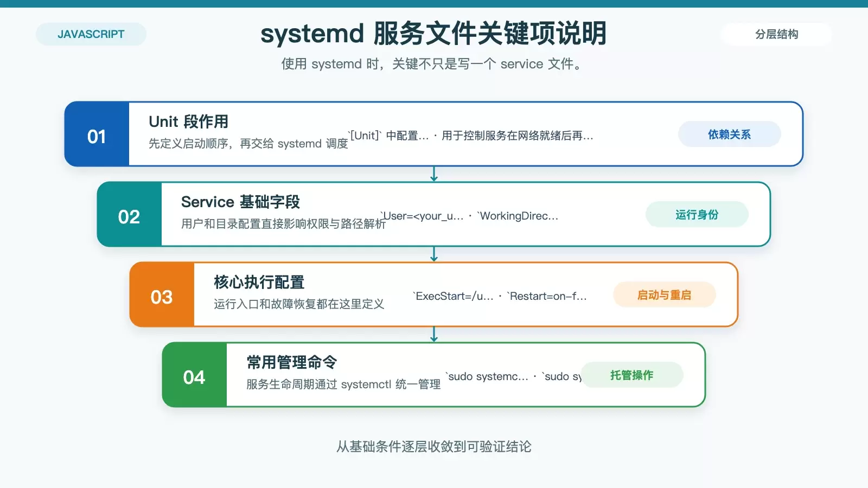Image resolution: width=868 pixels, height=488 pixels.
Task: Click the green 04 number block
Action: [x=195, y=375]
